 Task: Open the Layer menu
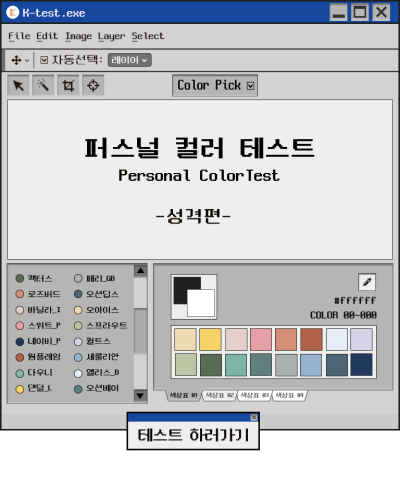pyautogui.click(x=112, y=36)
